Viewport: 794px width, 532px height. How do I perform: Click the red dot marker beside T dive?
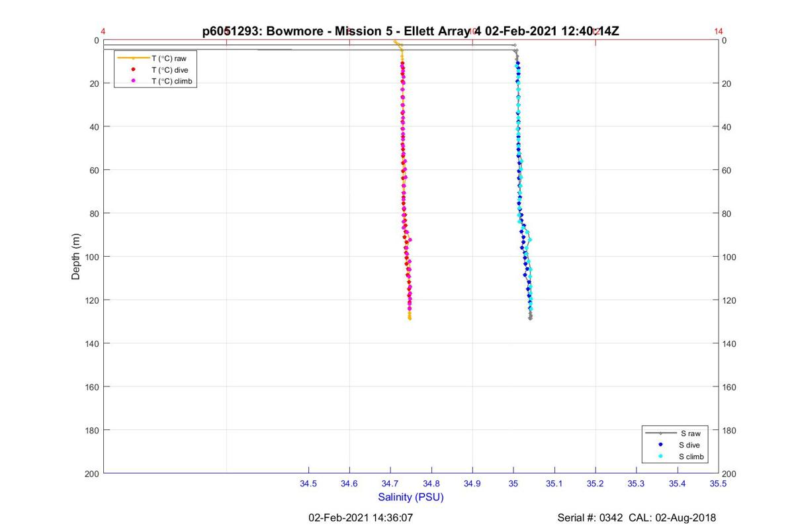[x=134, y=69]
